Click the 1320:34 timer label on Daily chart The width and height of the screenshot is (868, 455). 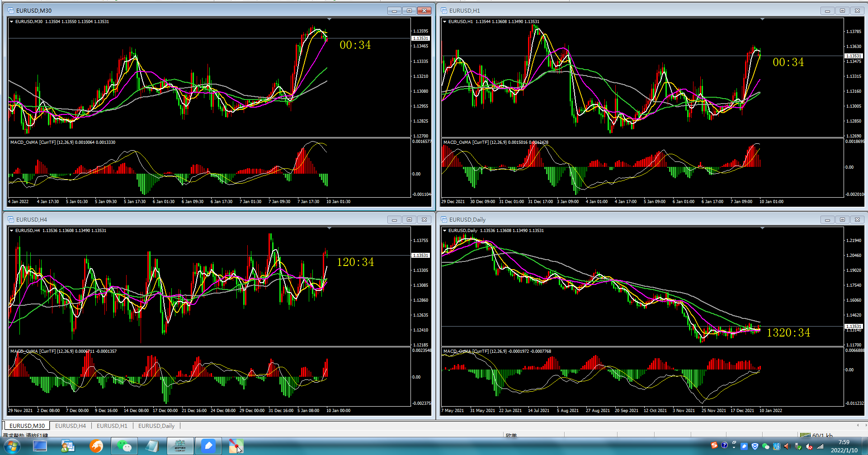(x=788, y=332)
